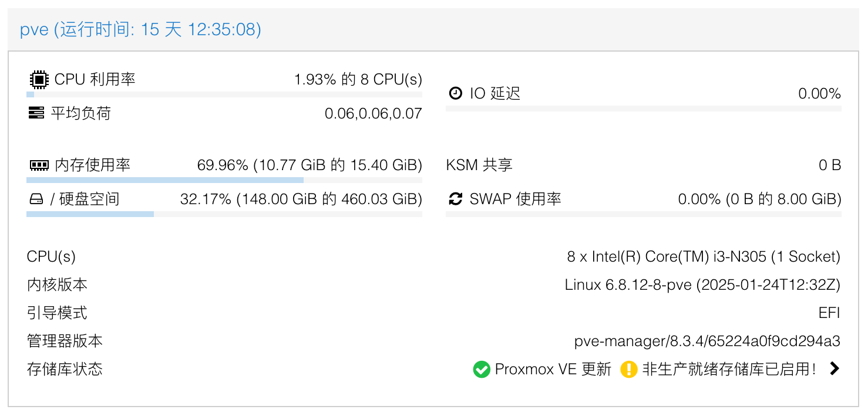
Task: Click the CPU utilization progress bar
Action: pyautogui.click(x=224, y=94)
